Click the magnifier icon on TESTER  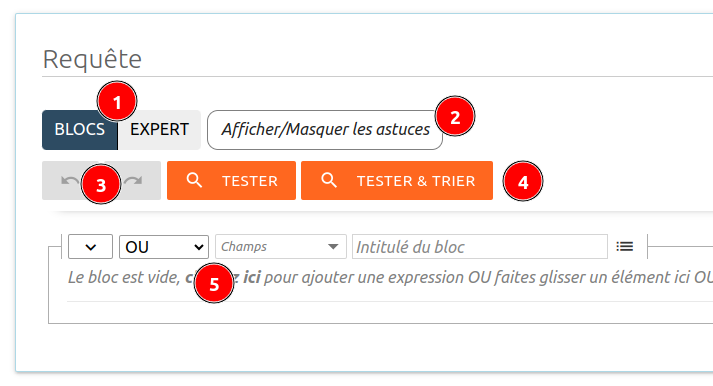pyautogui.click(x=194, y=180)
